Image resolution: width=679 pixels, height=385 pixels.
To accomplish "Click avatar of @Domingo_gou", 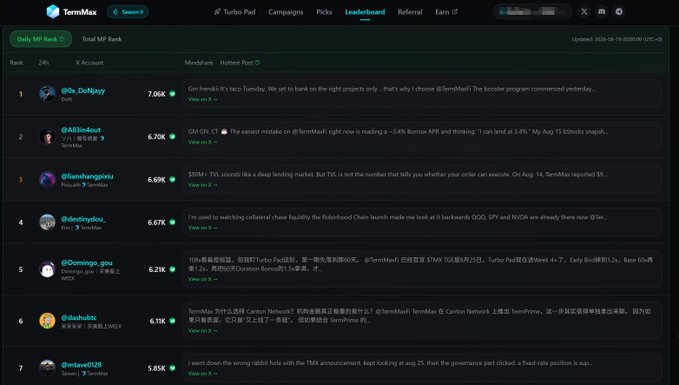I will [47, 269].
